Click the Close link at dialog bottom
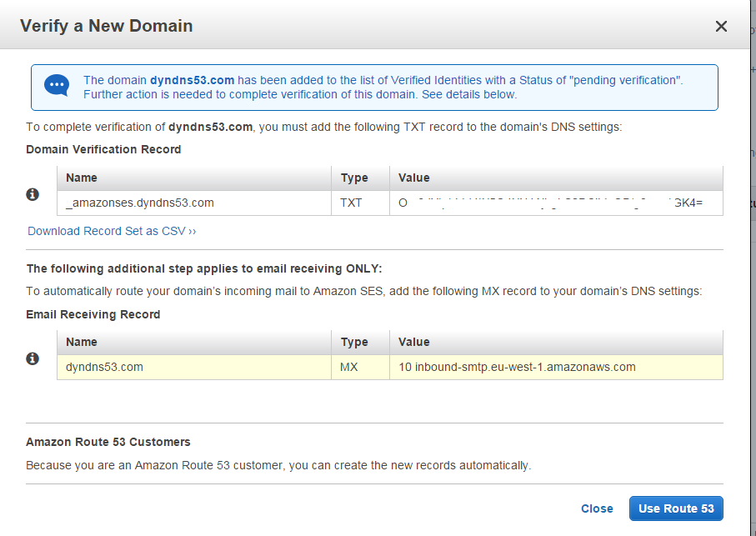The width and height of the screenshot is (756, 536). (x=597, y=508)
